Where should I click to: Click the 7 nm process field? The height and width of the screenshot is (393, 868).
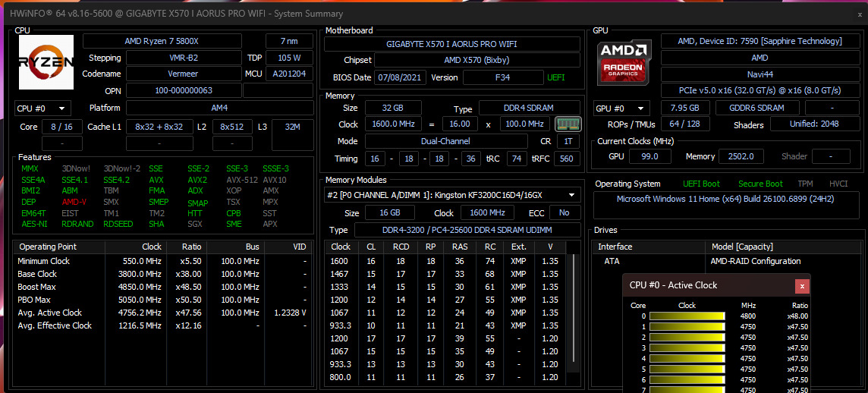[290, 41]
